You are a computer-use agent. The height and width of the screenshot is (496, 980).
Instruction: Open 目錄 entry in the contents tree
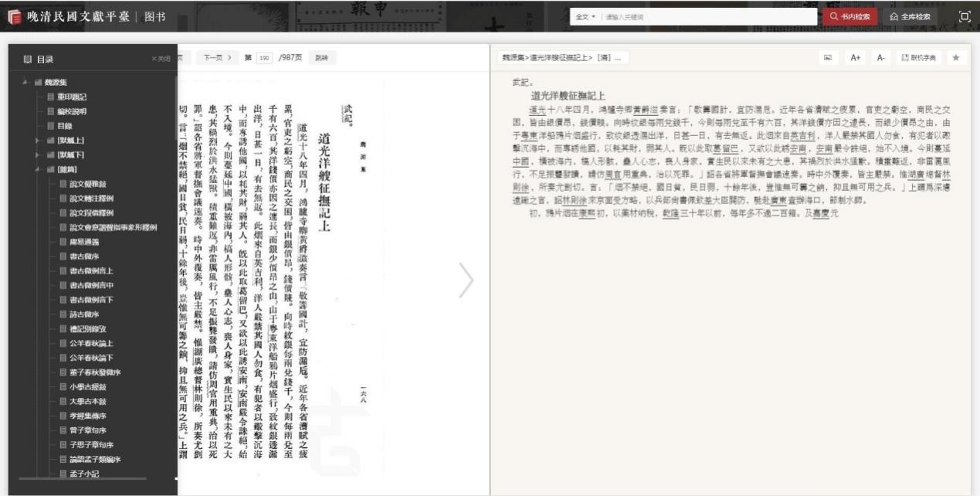point(65,125)
